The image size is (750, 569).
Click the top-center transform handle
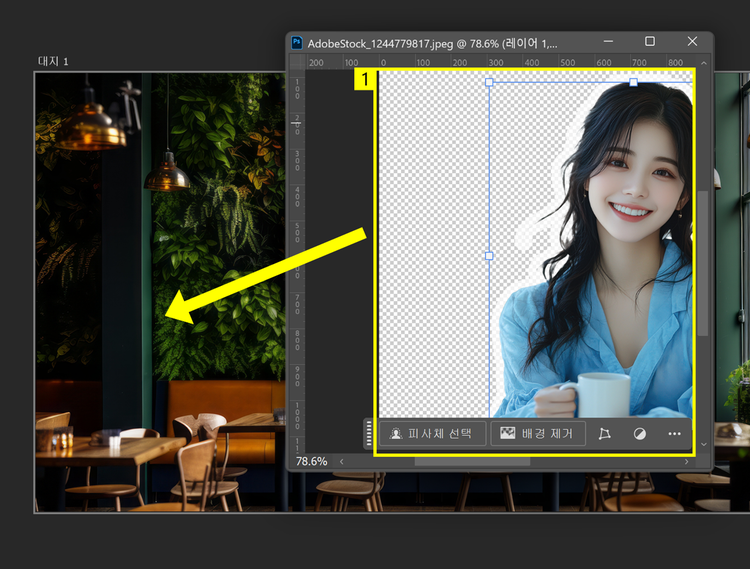[x=633, y=82]
